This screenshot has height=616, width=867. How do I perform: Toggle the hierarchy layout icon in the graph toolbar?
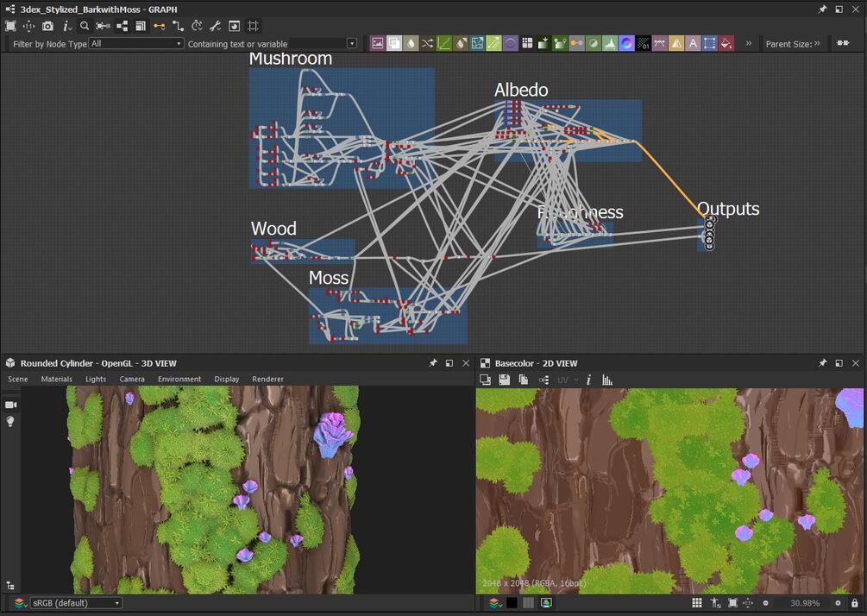coord(123,26)
